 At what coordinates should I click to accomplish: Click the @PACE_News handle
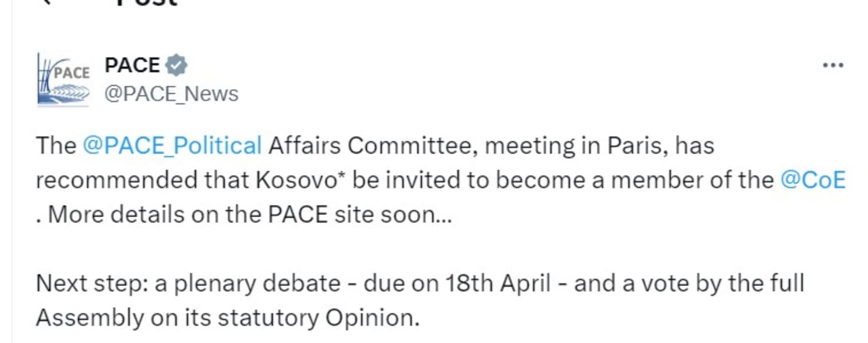coord(171,94)
